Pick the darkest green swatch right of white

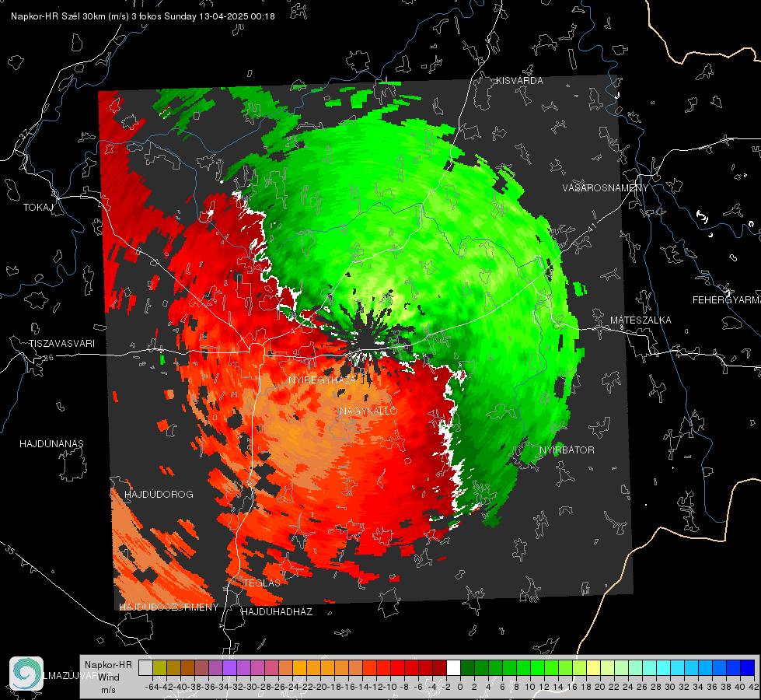tap(467, 667)
